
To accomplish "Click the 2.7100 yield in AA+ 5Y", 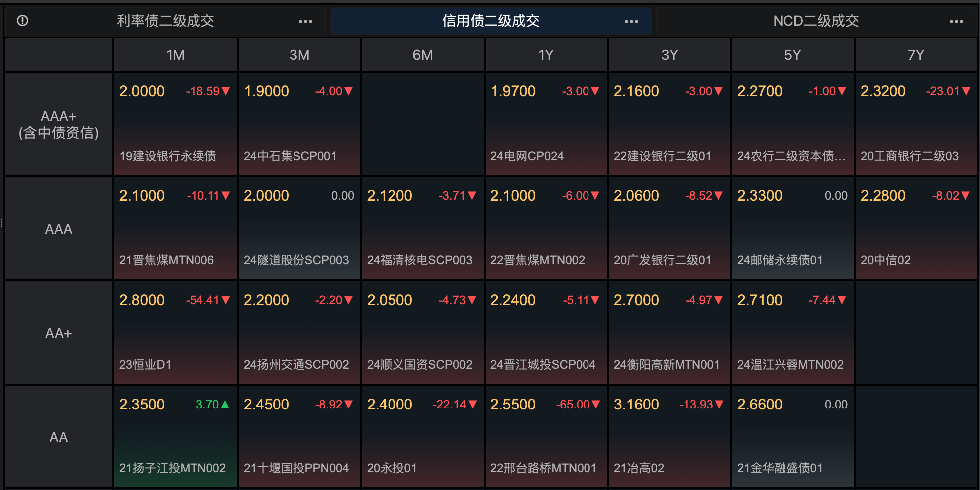I will point(760,300).
